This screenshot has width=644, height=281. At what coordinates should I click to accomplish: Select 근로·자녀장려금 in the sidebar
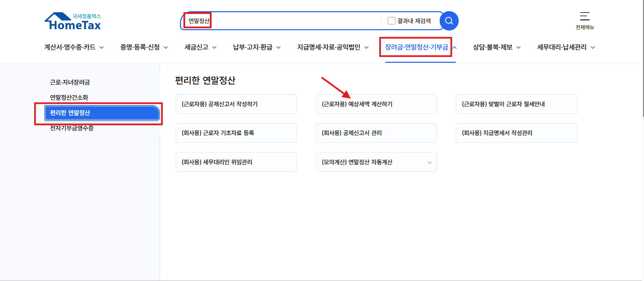click(70, 82)
